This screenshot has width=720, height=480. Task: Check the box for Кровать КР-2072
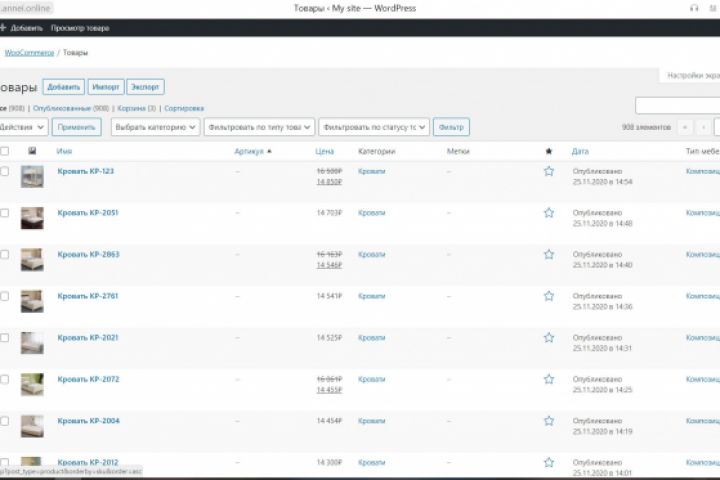pos(5,379)
